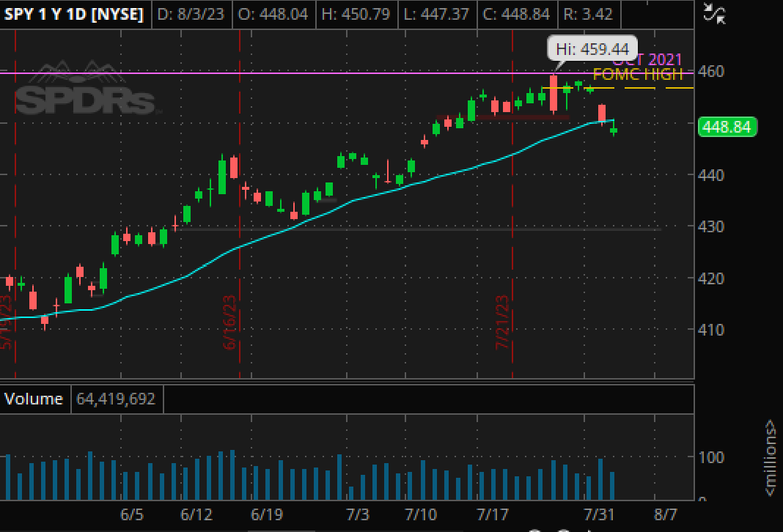The width and height of the screenshot is (783, 532).
Task: Click the 6/16/23 red dashed date marker
Action: click(230, 322)
